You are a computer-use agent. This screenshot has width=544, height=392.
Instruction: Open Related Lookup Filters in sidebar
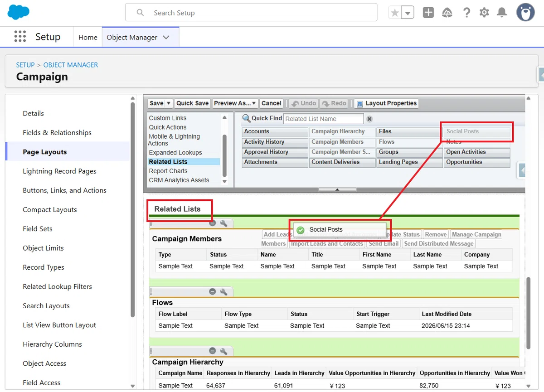(58, 286)
